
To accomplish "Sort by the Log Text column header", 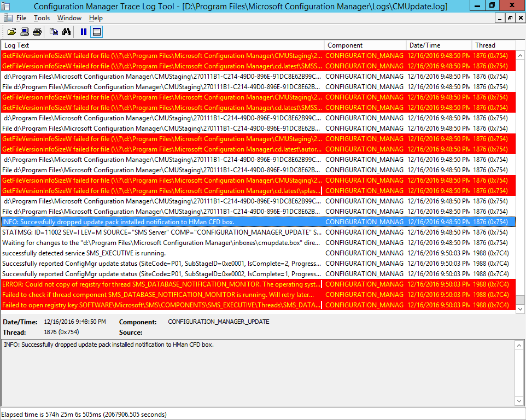I will click(x=163, y=45).
